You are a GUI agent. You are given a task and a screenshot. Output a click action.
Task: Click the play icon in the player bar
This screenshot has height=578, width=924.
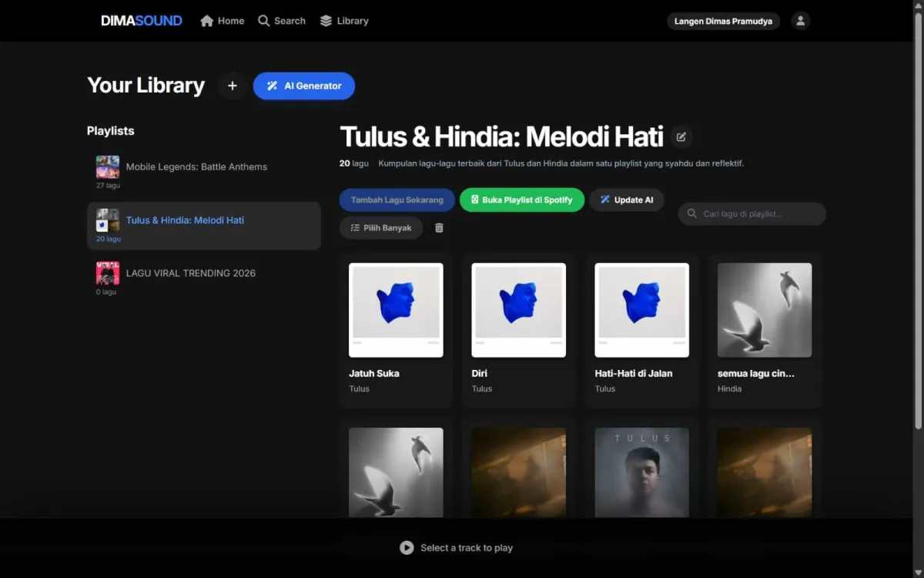point(407,548)
